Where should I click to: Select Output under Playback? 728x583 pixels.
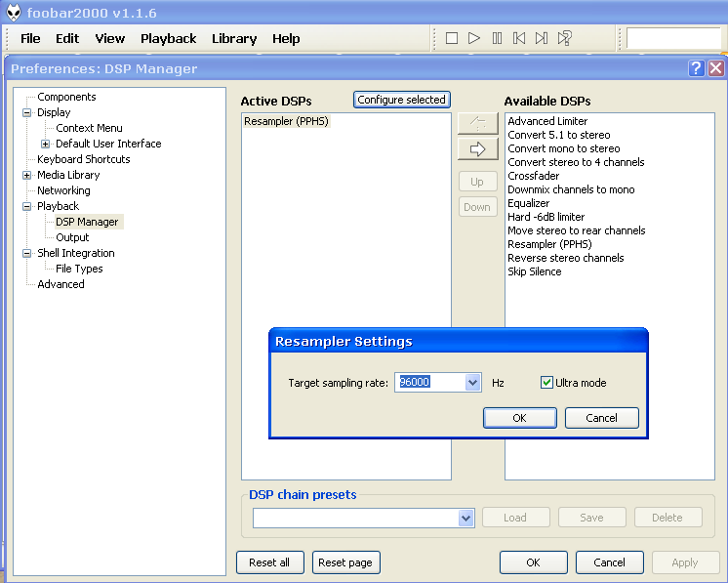pos(72,237)
